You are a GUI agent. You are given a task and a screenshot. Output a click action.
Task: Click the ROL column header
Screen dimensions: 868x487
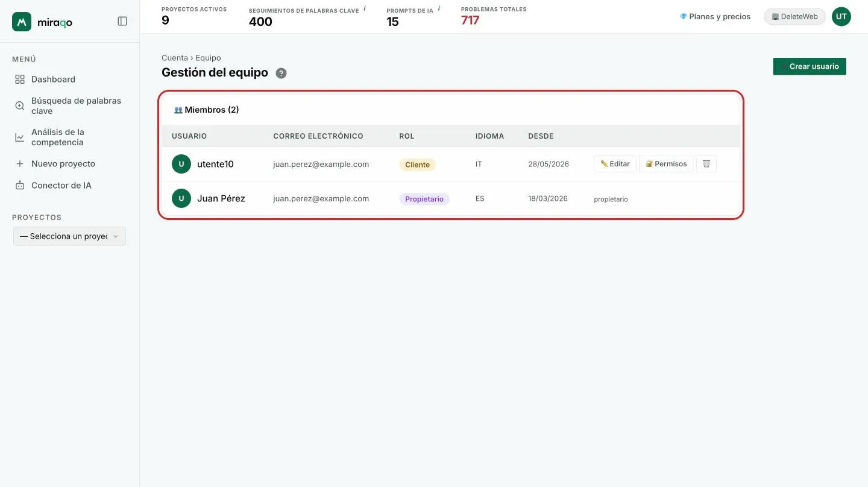click(x=407, y=136)
